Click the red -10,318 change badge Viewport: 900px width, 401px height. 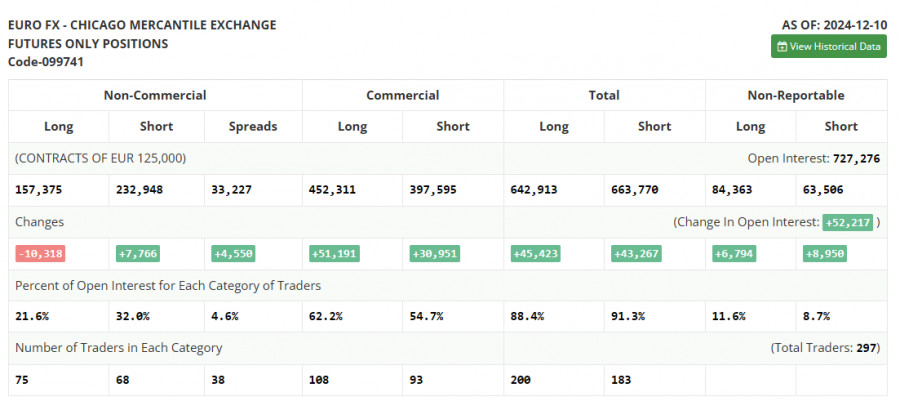pyautogui.click(x=40, y=254)
